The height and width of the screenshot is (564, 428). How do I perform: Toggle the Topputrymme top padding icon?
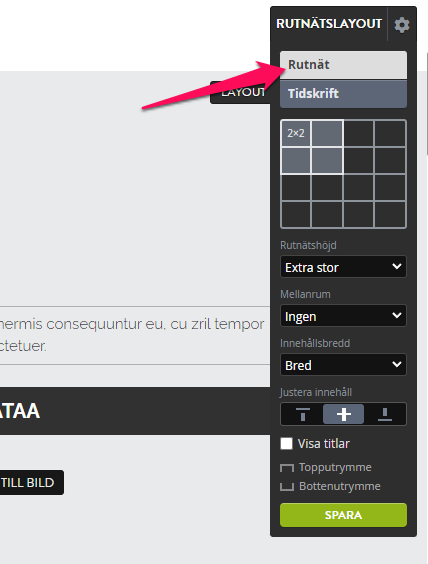click(287, 468)
